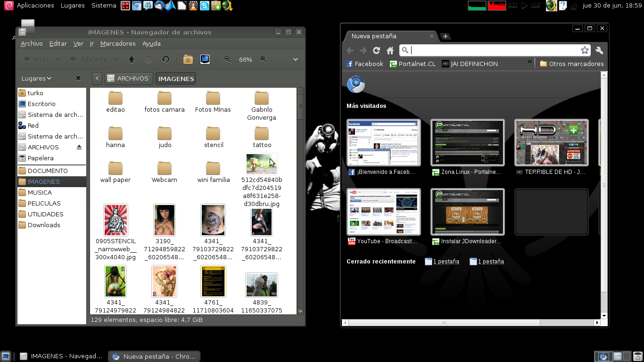
Task: Open the Ver menu
Action: [x=78, y=43]
